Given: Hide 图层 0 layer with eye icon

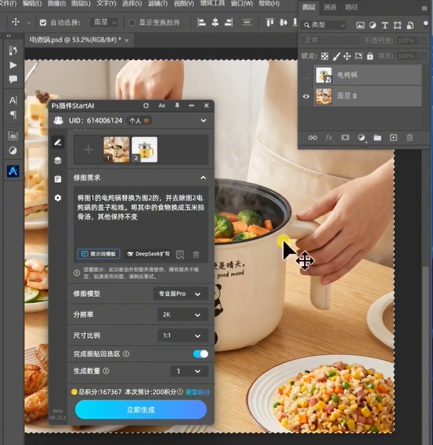Looking at the screenshot, I should 306,96.
